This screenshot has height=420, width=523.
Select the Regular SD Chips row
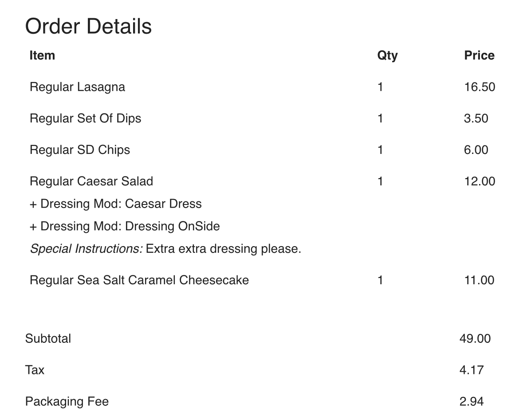click(x=80, y=150)
